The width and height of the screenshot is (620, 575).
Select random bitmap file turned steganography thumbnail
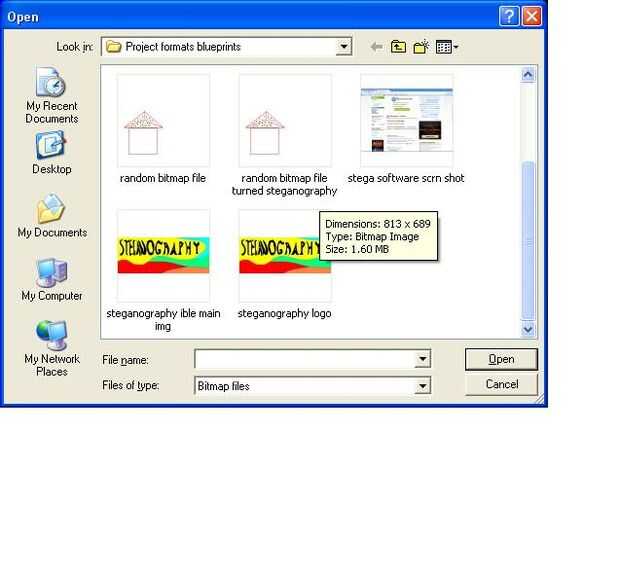(x=285, y=121)
